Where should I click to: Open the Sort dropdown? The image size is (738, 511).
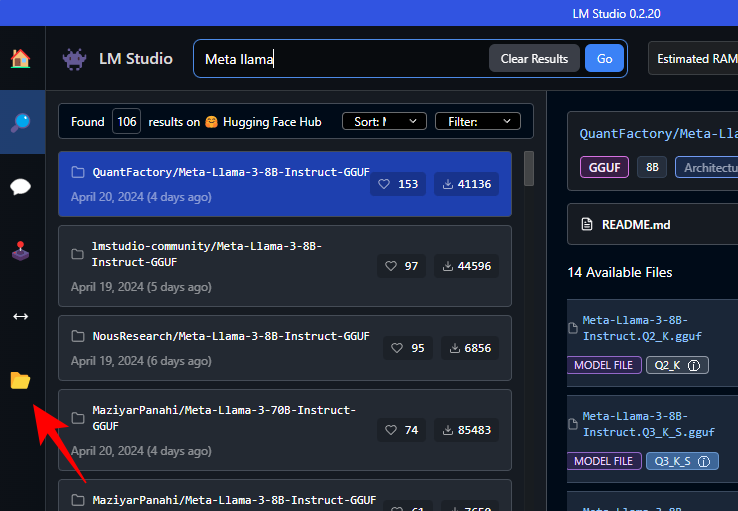tap(385, 121)
